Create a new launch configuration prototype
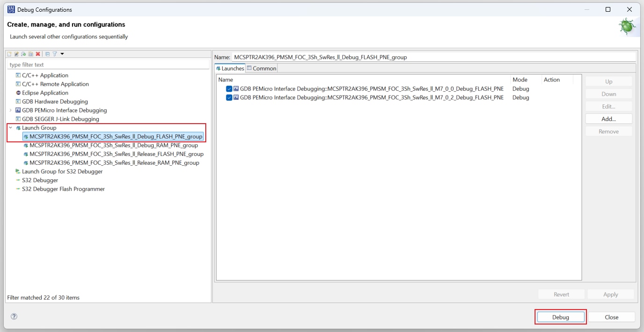644x332 pixels. coord(16,53)
